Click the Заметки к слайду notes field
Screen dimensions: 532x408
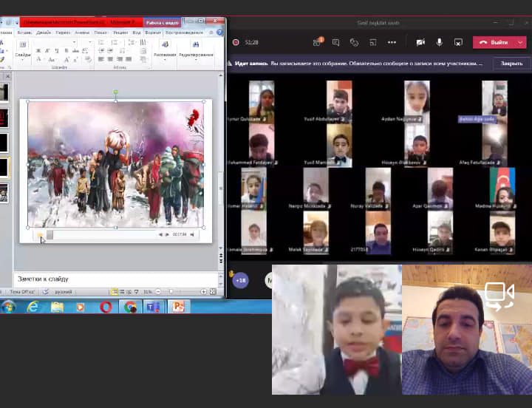[x=115, y=279]
